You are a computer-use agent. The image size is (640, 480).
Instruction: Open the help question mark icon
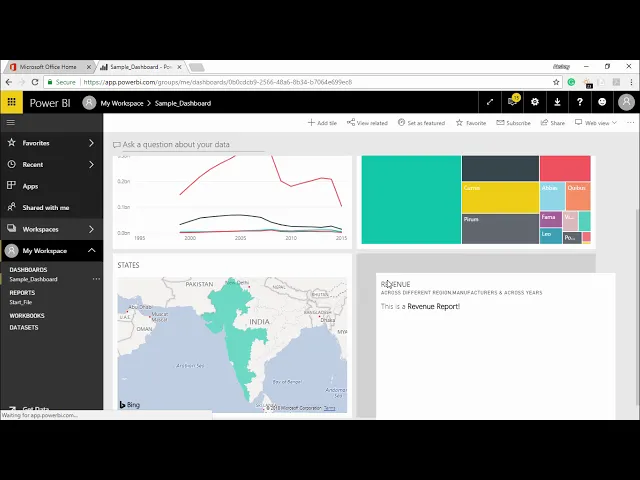(x=580, y=102)
